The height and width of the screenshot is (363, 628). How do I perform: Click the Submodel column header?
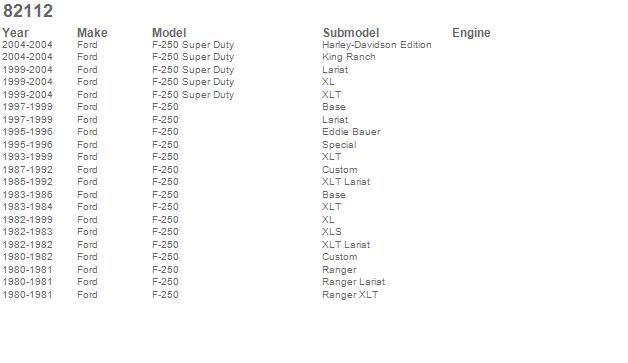click(351, 33)
